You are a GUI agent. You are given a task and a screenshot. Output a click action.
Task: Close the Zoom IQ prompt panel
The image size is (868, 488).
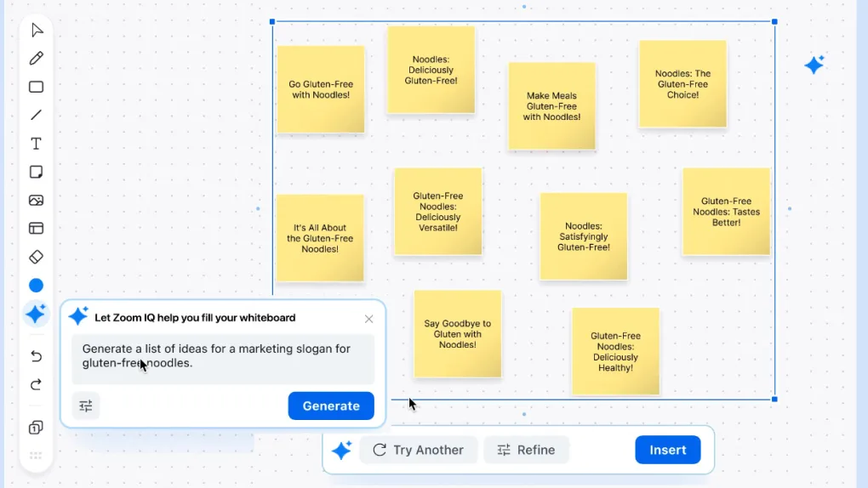(x=368, y=319)
